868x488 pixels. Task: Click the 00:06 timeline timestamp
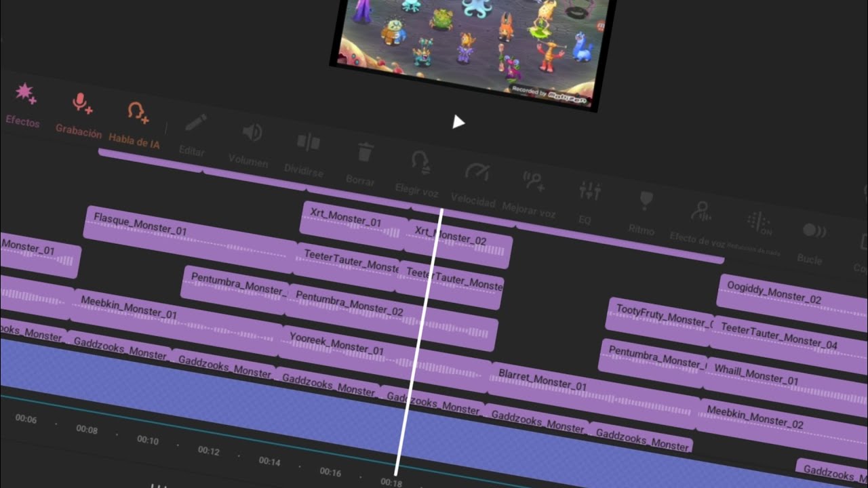pyautogui.click(x=26, y=419)
